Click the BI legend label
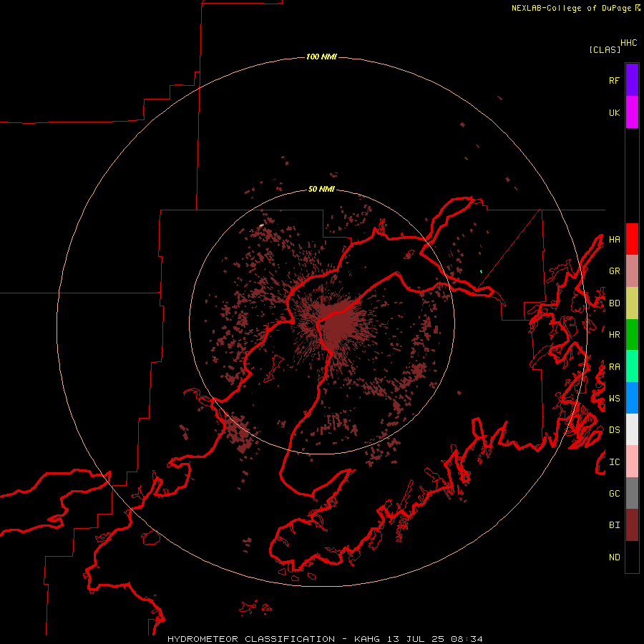 click(614, 525)
